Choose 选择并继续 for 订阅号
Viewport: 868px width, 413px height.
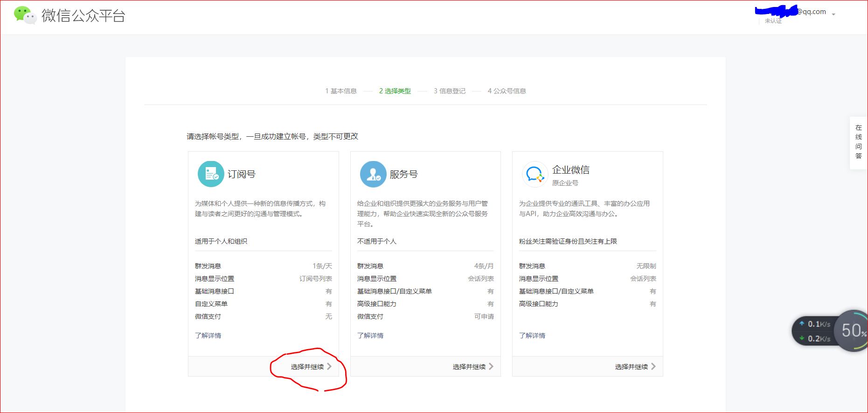pos(307,367)
